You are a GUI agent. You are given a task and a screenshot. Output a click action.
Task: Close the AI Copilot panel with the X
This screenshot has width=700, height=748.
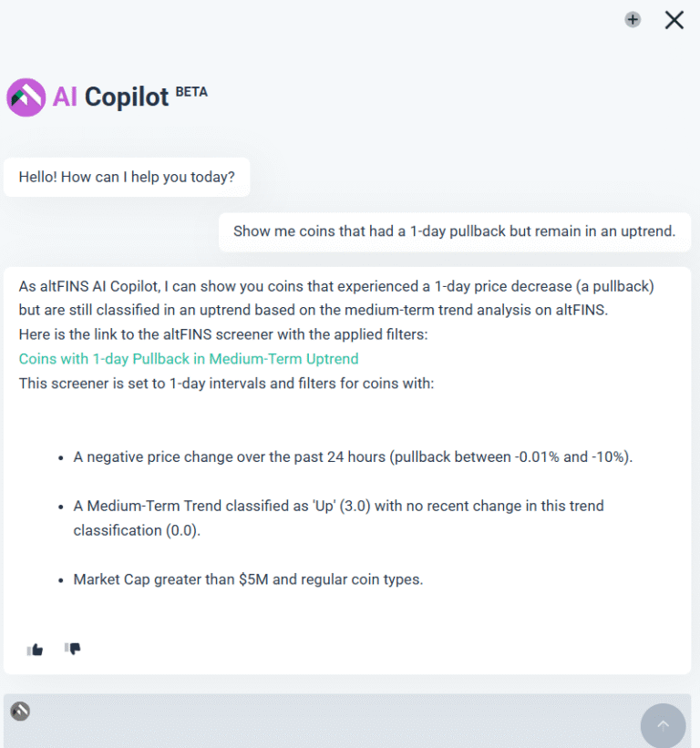(674, 19)
